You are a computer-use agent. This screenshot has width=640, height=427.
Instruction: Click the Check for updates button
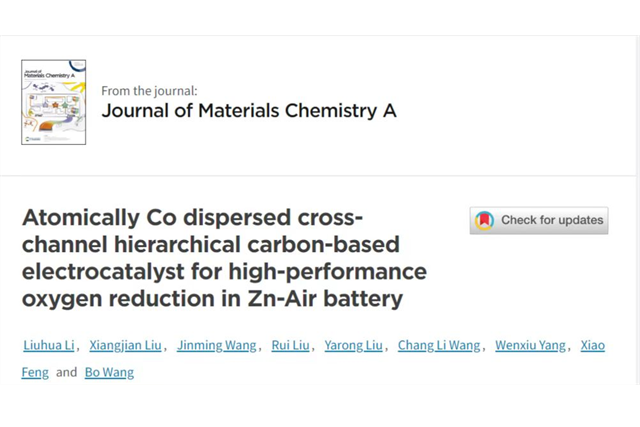[538, 220]
